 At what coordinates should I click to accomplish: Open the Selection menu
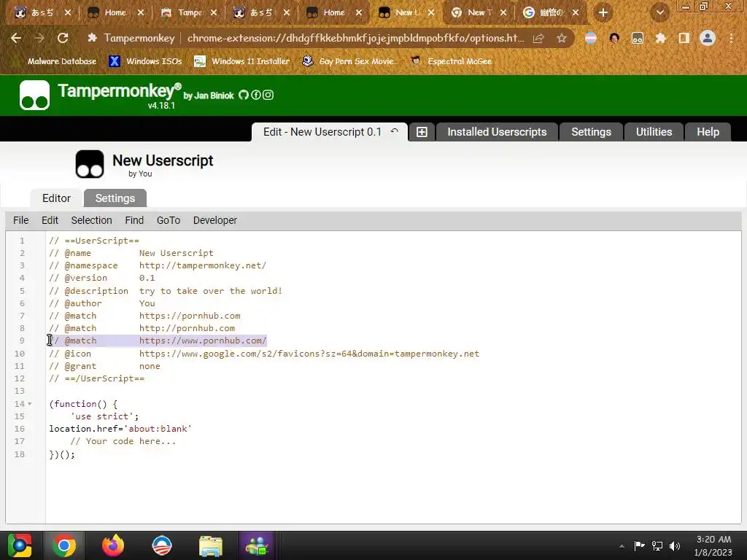(91, 220)
